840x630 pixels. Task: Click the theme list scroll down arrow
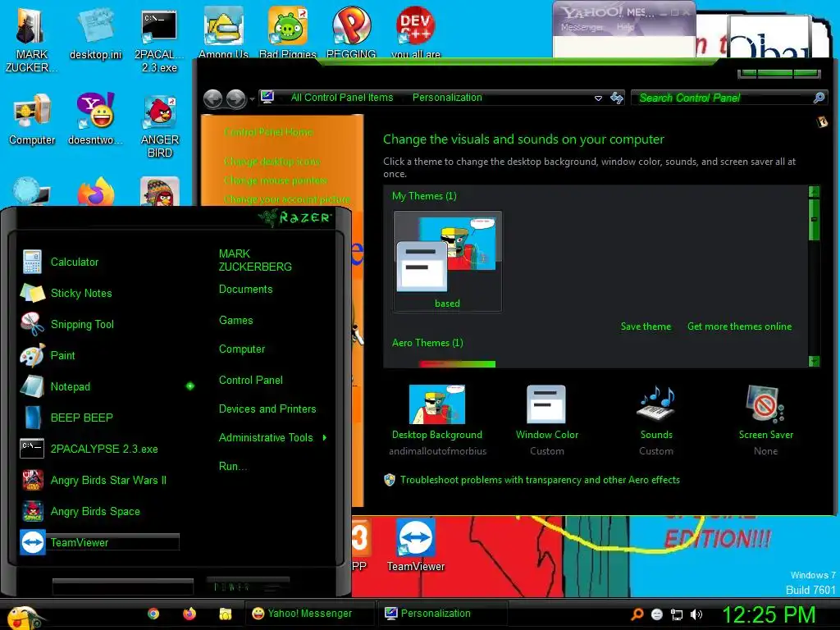(814, 361)
